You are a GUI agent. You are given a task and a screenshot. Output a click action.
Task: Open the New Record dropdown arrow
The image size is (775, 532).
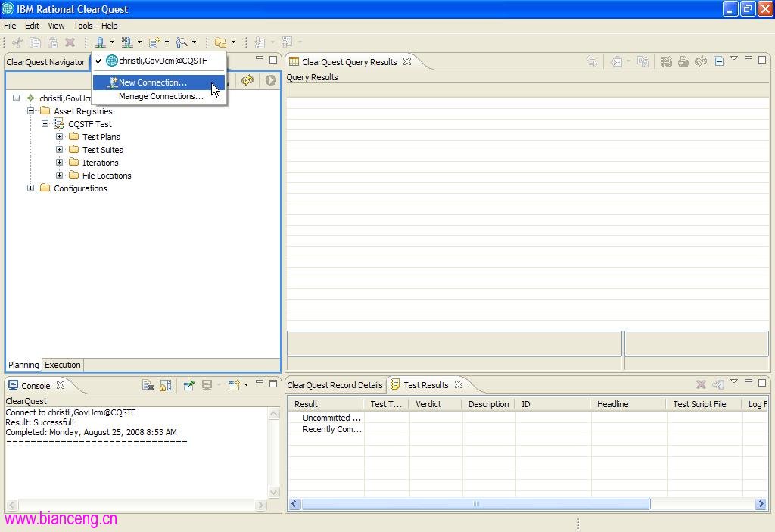pyautogui.click(x=167, y=42)
